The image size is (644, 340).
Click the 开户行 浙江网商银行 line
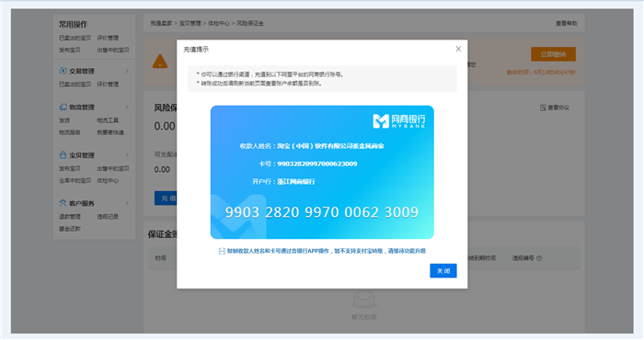point(283,181)
